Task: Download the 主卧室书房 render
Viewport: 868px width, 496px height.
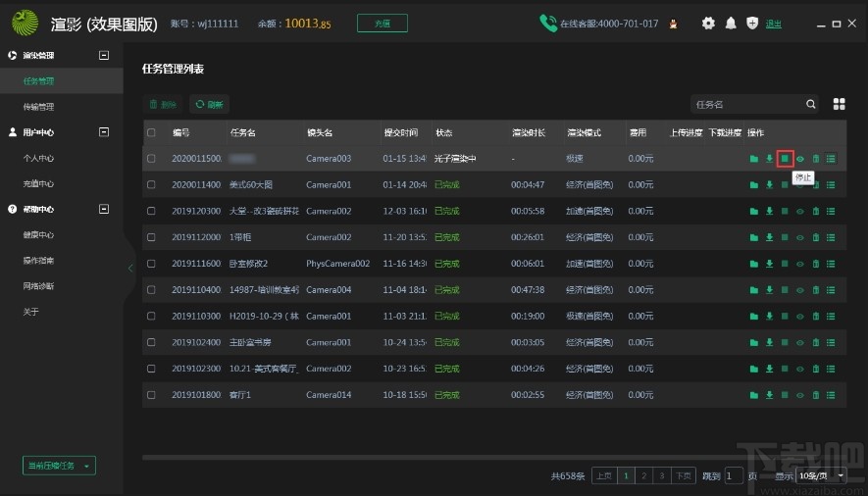Action: point(769,342)
